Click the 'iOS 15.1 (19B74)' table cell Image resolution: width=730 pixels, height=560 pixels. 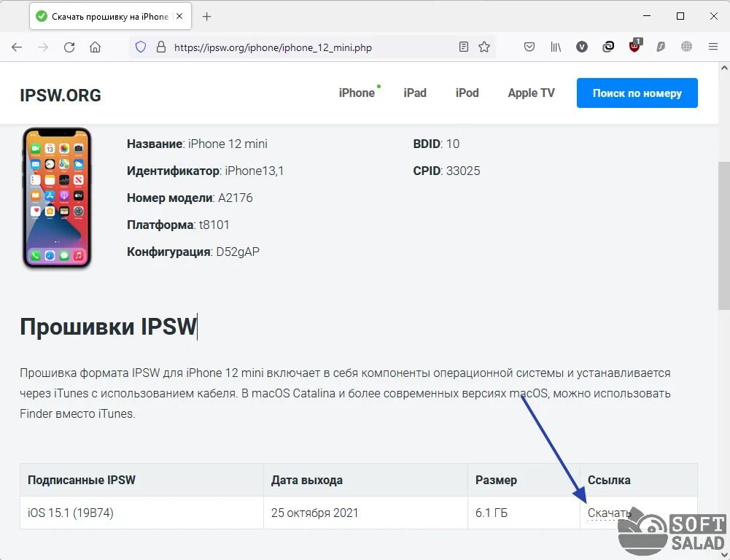coord(141,513)
